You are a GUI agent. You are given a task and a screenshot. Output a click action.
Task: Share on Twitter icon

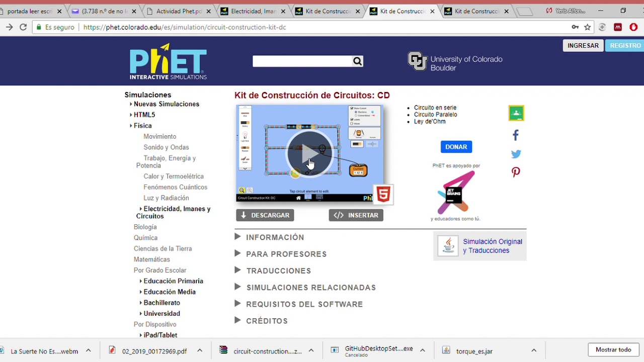516,154
